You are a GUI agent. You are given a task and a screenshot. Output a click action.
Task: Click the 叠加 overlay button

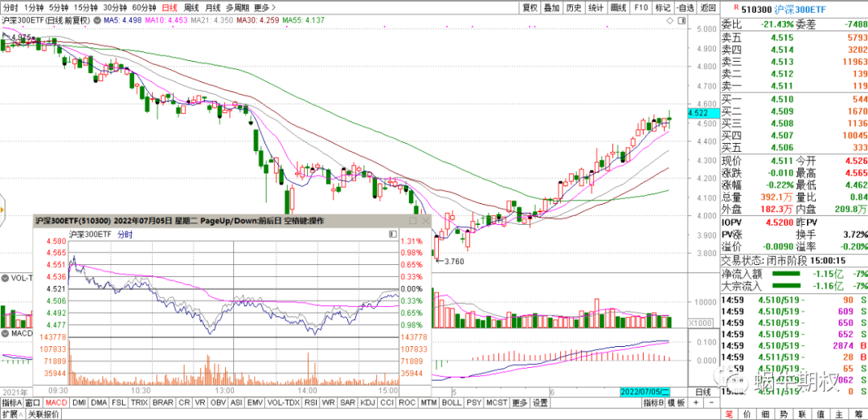pyautogui.click(x=551, y=7)
